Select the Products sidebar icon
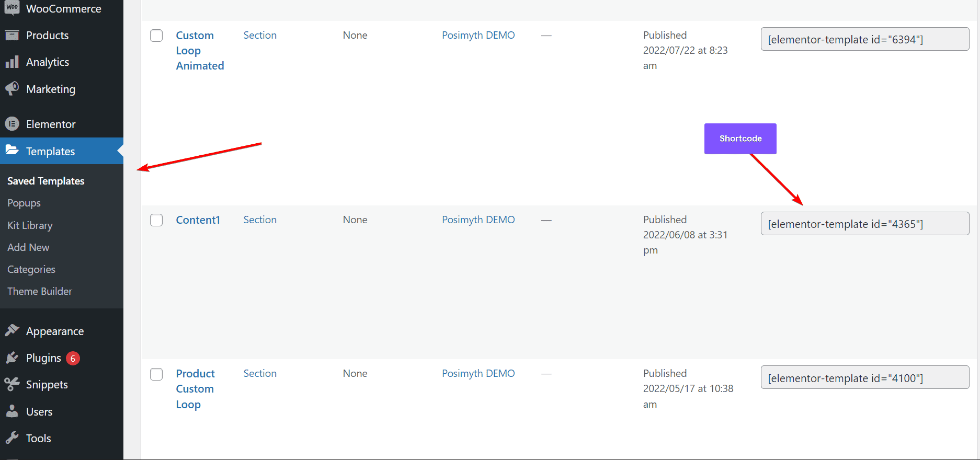This screenshot has height=460, width=980. (13, 35)
